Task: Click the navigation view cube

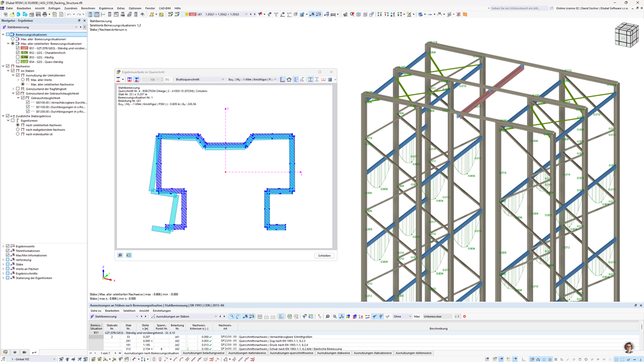Action: (x=626, y=35)
